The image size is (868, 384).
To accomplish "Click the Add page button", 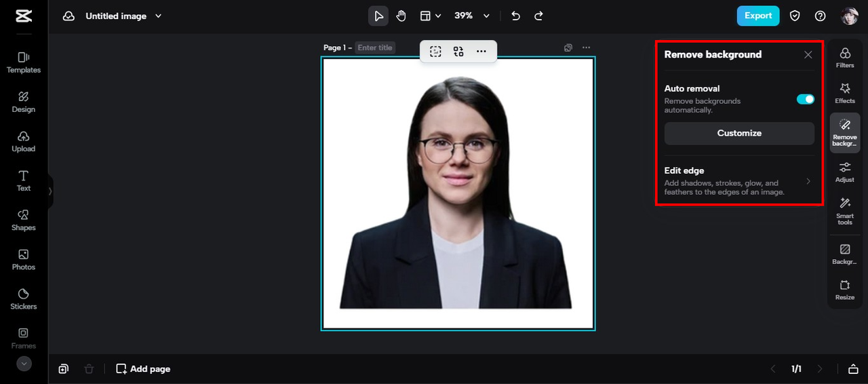I will (x=143, y=369).
